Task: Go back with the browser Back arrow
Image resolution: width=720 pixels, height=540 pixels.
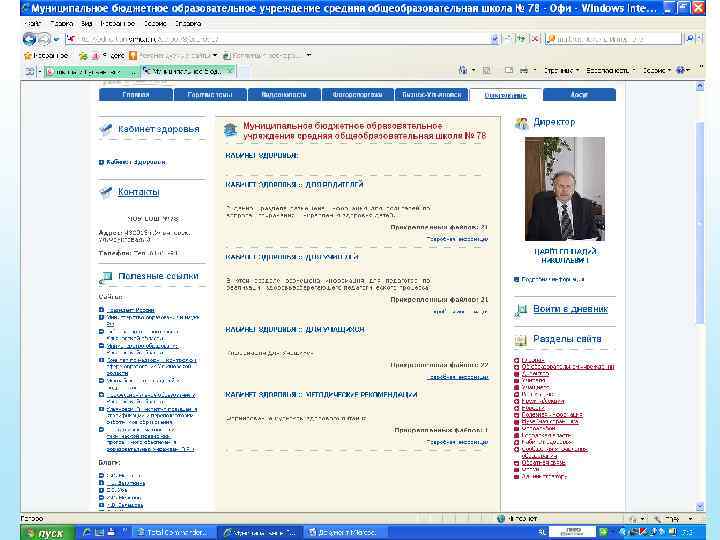Action: pos(29,39)
